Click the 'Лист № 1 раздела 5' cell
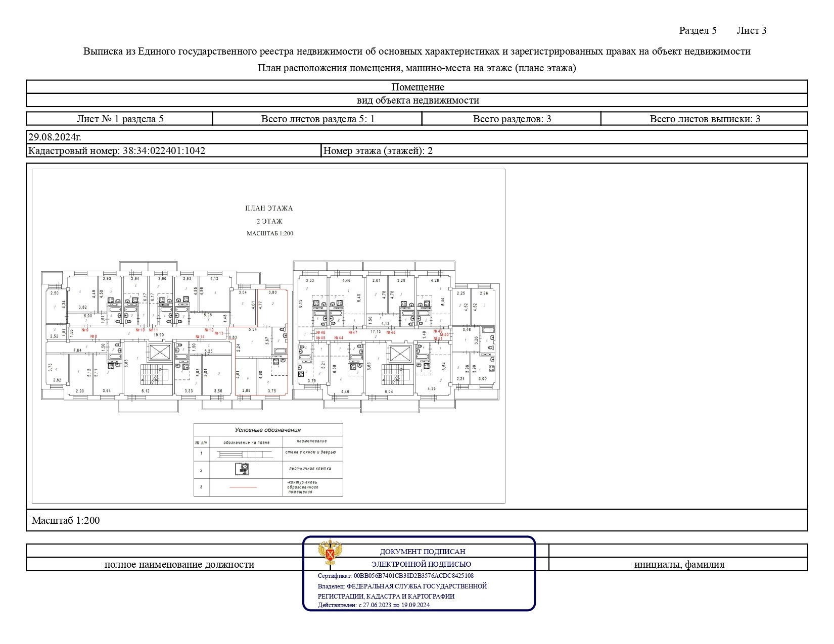The width and height of the screenshot is (834, 644). 120,119
